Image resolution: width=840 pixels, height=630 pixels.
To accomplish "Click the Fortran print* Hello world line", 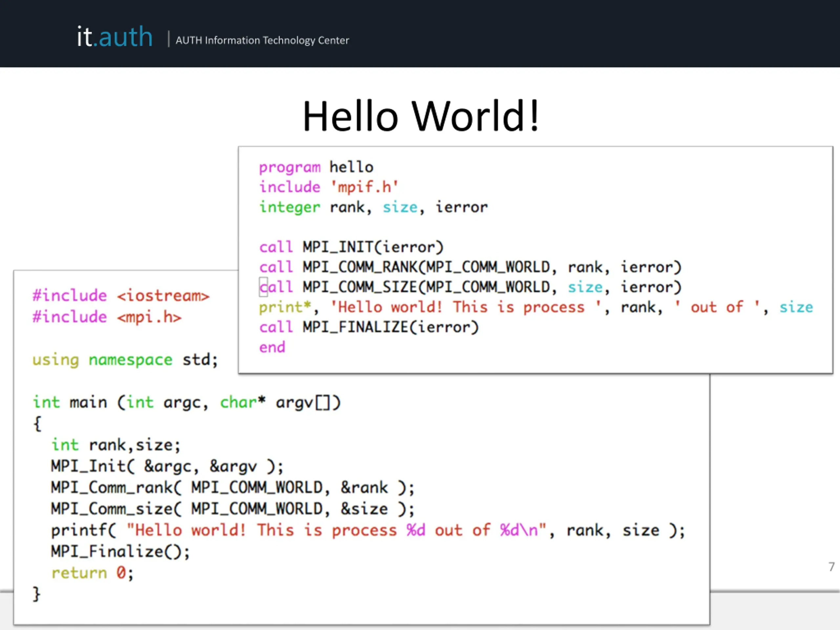I will tap(536, 307).
